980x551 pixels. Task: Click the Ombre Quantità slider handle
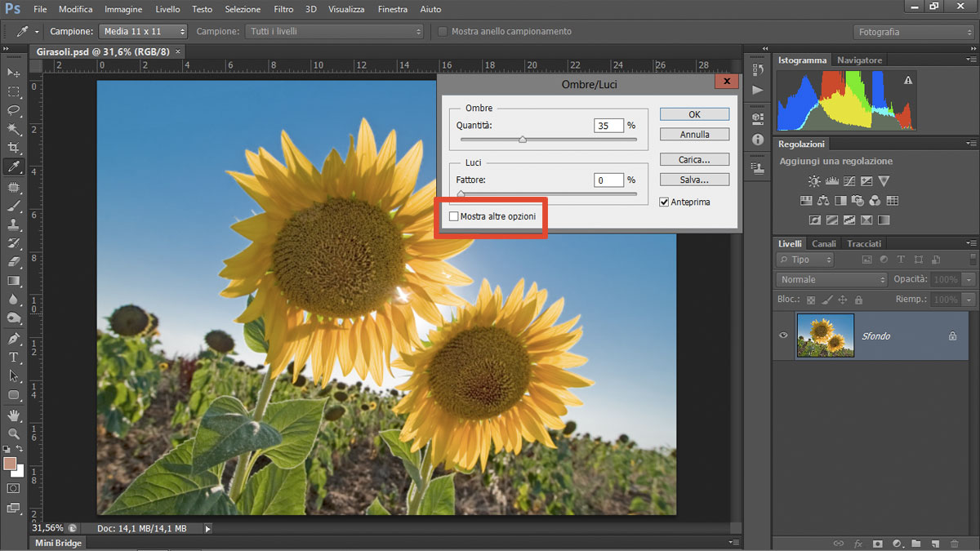point(523,140)
